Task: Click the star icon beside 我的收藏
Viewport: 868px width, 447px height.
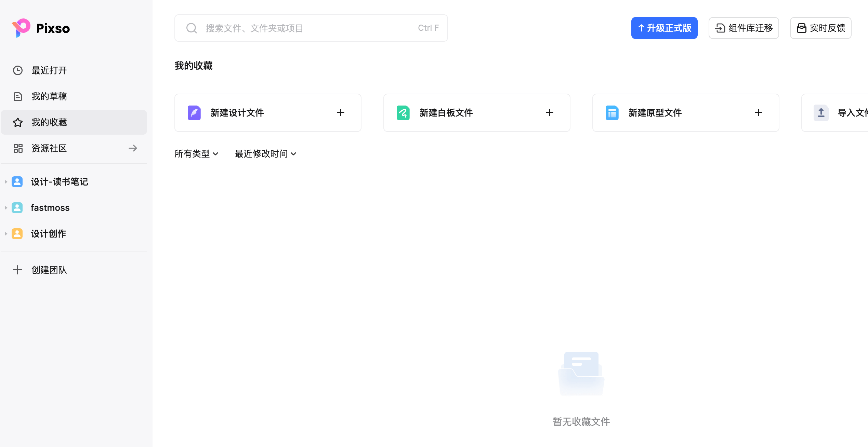Action: (x=18, y=122)
